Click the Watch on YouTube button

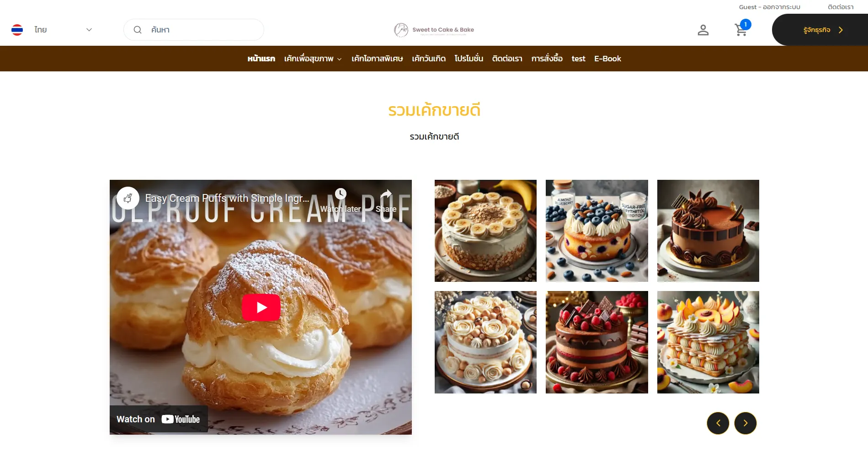[159, 419]
